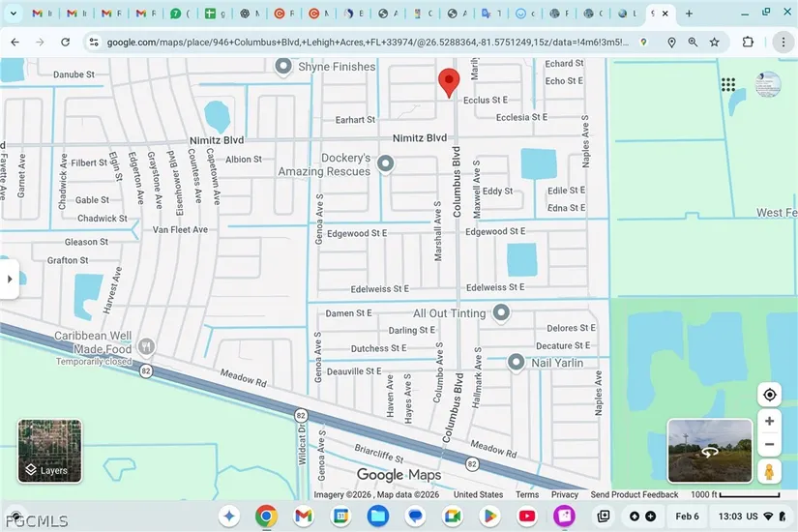Zoom in with the plus button
Screen dimensions: 798x532
coord(769,422)
